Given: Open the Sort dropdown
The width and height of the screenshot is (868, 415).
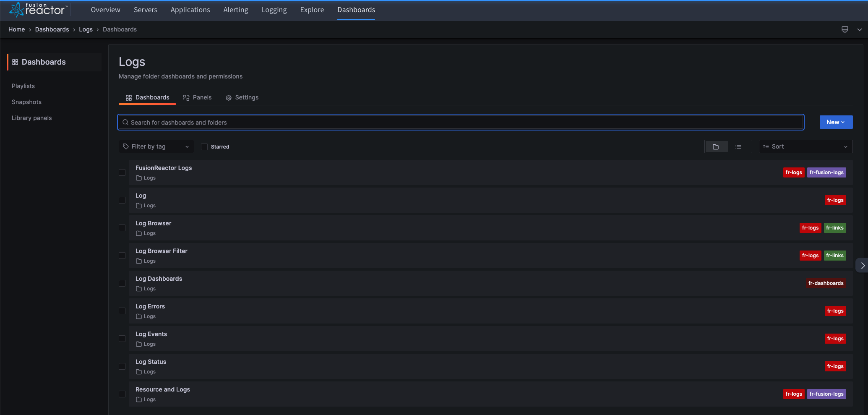Looking at the screenshot, I should 805,146.
